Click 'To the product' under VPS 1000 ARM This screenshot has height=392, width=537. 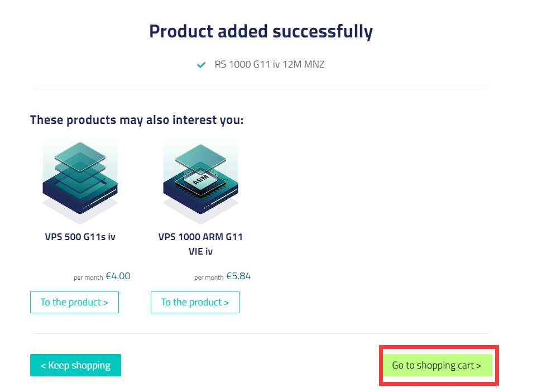point(195,302)
